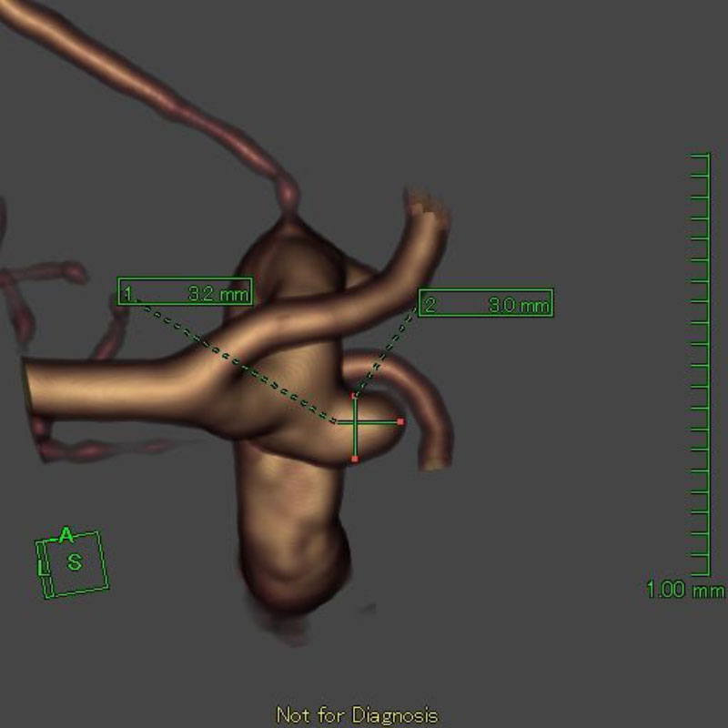Select measurement 1 label showing 3.2 mm
The image size is (728, 728).
pos(186,293)
